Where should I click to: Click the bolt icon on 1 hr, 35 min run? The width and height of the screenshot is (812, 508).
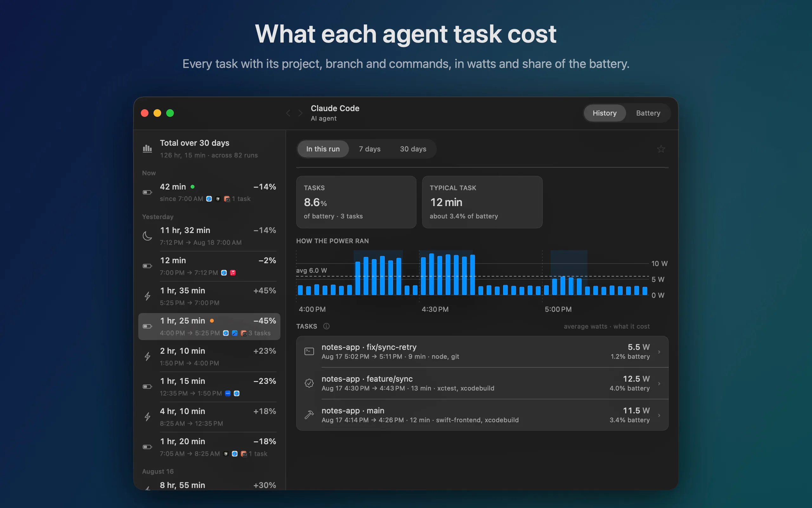click(x=147, y=296)
